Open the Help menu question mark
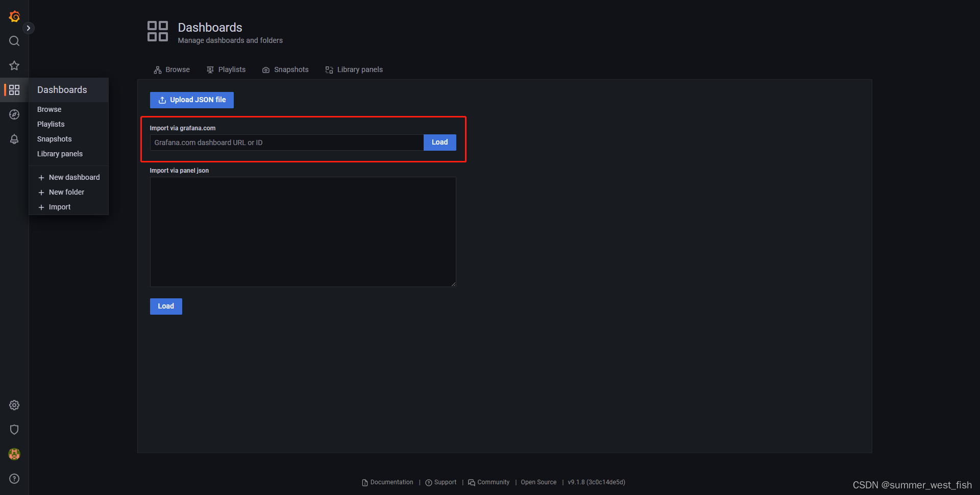Viewport: 980px width, 495px height. tap(14, 479)
